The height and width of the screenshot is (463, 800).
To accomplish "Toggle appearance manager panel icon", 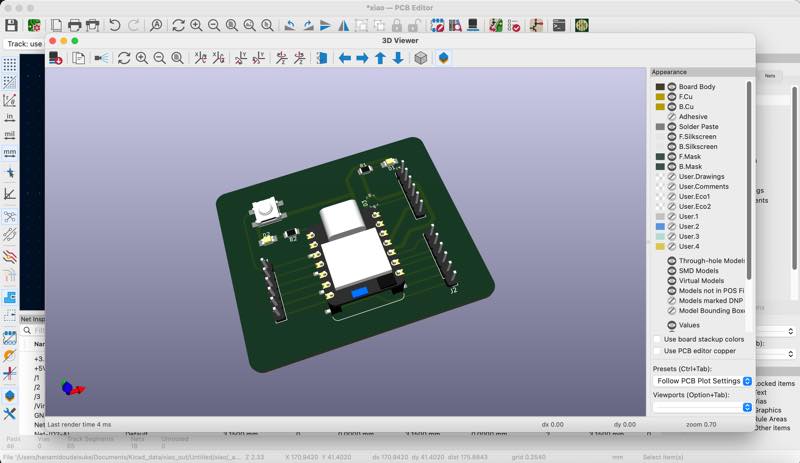I will pyautogui.click(x=443, y=58).
